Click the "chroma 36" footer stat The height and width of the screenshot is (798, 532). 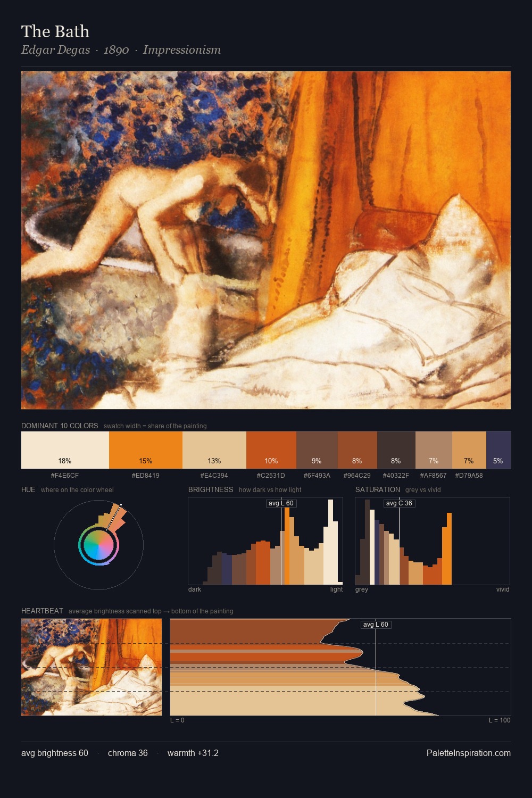point(128,753)
